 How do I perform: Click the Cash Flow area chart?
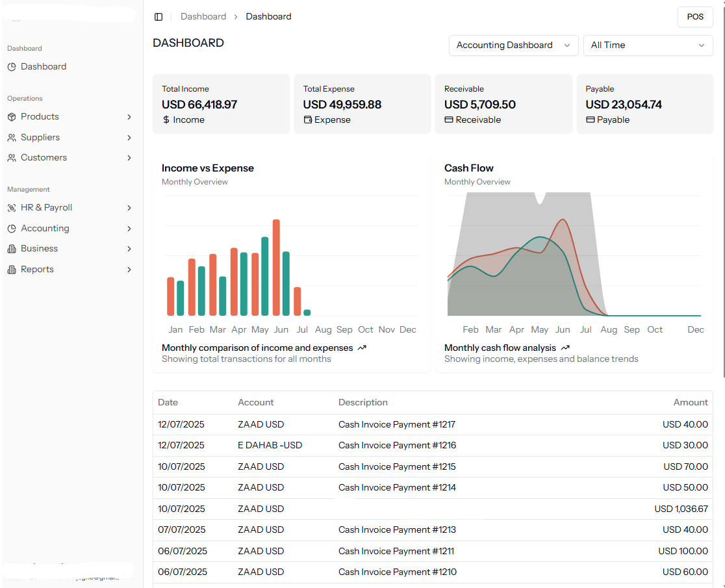pos(574,254)
